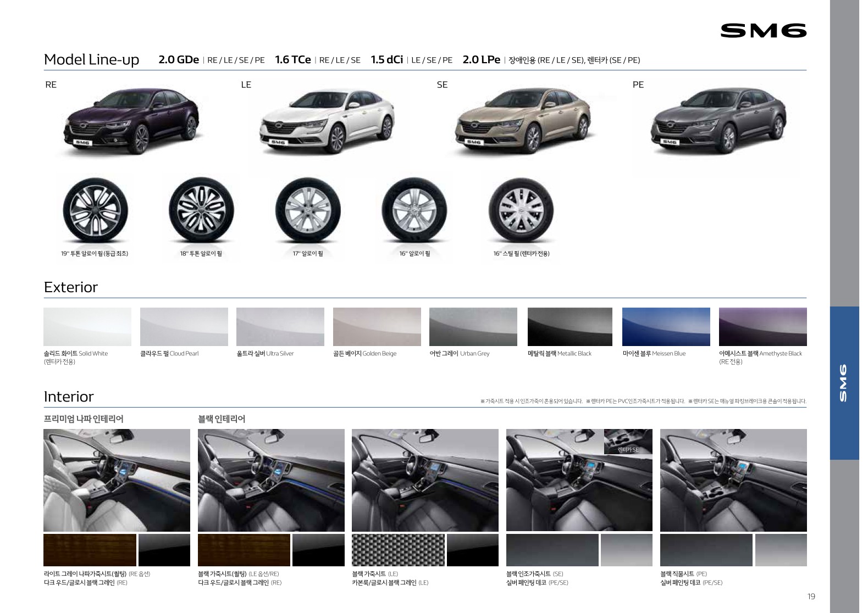Click the 2.0 GDe engine heading

tap(179, 60)
